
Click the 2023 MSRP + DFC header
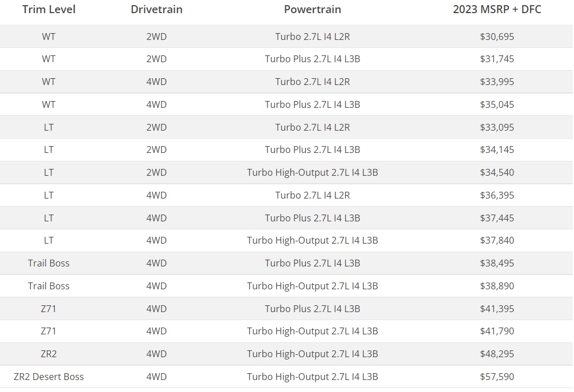[x=497, y=10]
